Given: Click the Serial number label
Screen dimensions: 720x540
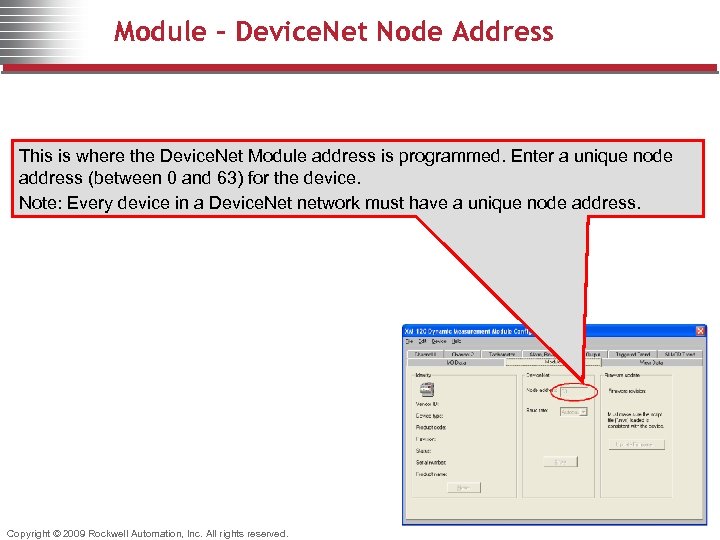Looking at the screenshot, I should click(x=431, y=462).
